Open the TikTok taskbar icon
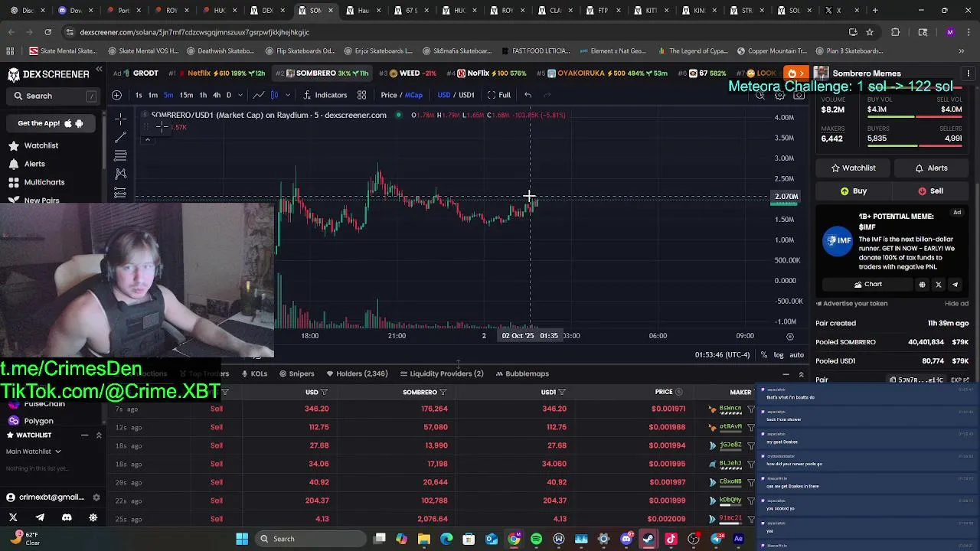Screen dimensions: 980x551 click(x=671, y=539)
